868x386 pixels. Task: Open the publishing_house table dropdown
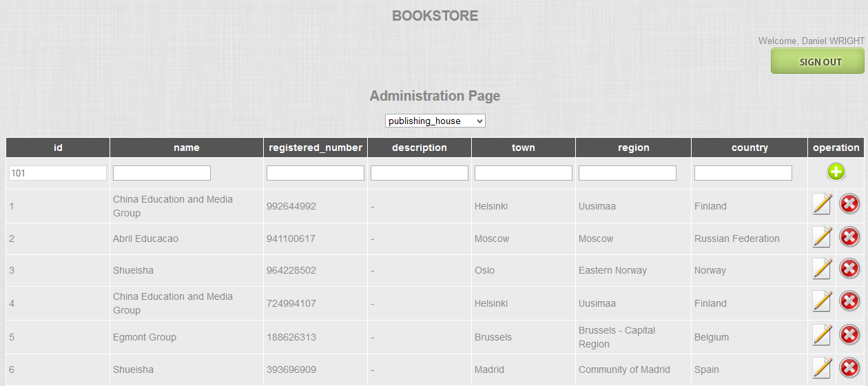coord(435,121)
